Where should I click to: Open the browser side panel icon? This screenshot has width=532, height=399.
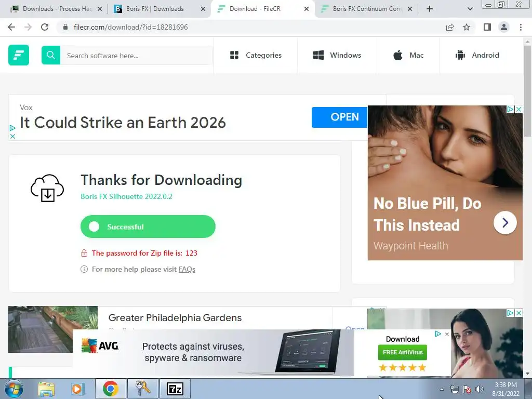click(487, 27)
